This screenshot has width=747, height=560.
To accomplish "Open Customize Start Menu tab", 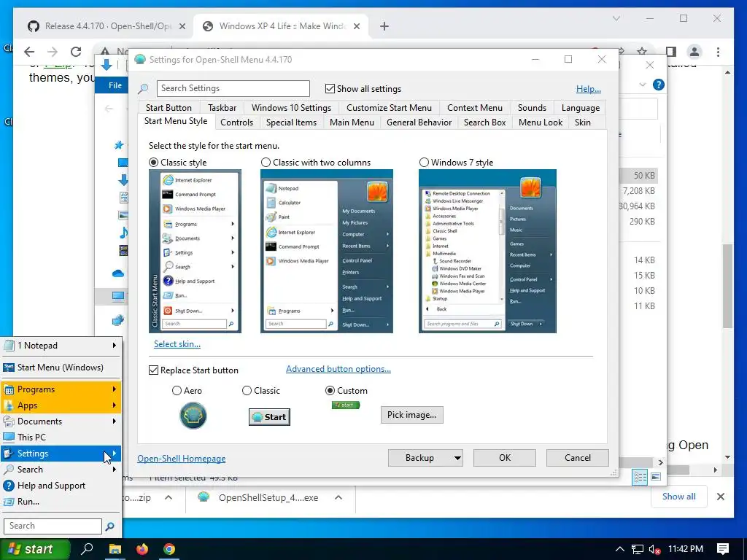I will 389,108.
